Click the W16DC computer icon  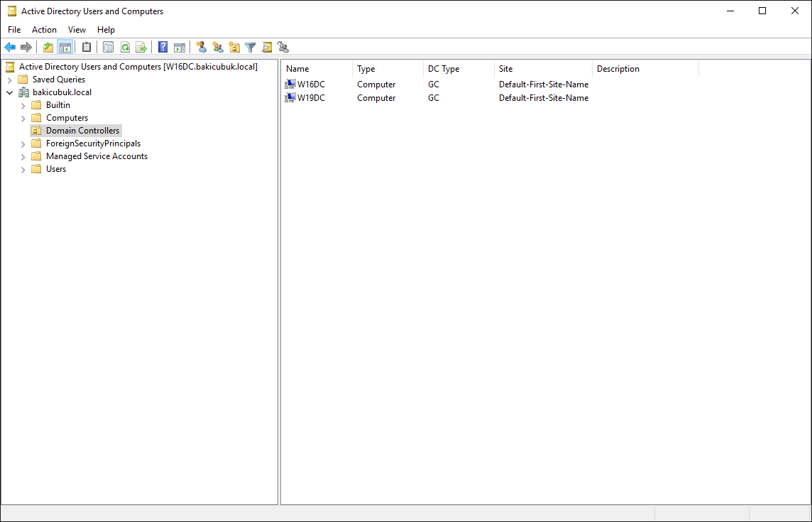pyautogui.click(x=290, y=84)
